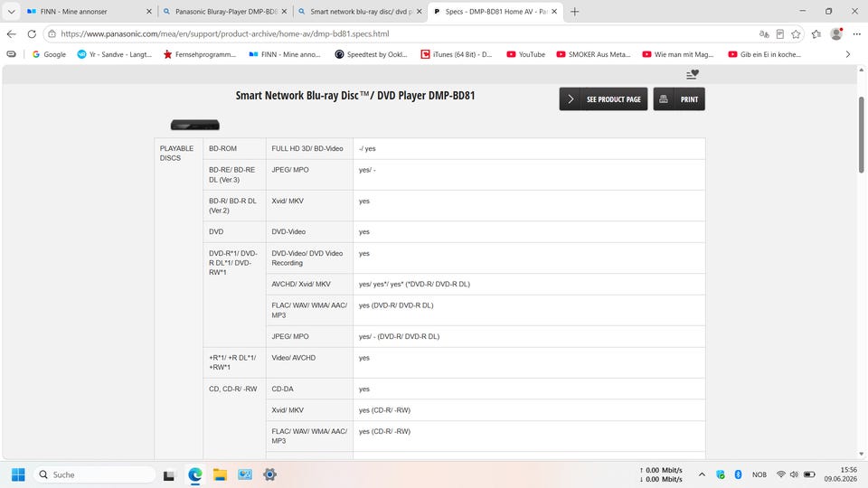Open a new browser tab
The image size is (868, 488).
tap(575, 11)
